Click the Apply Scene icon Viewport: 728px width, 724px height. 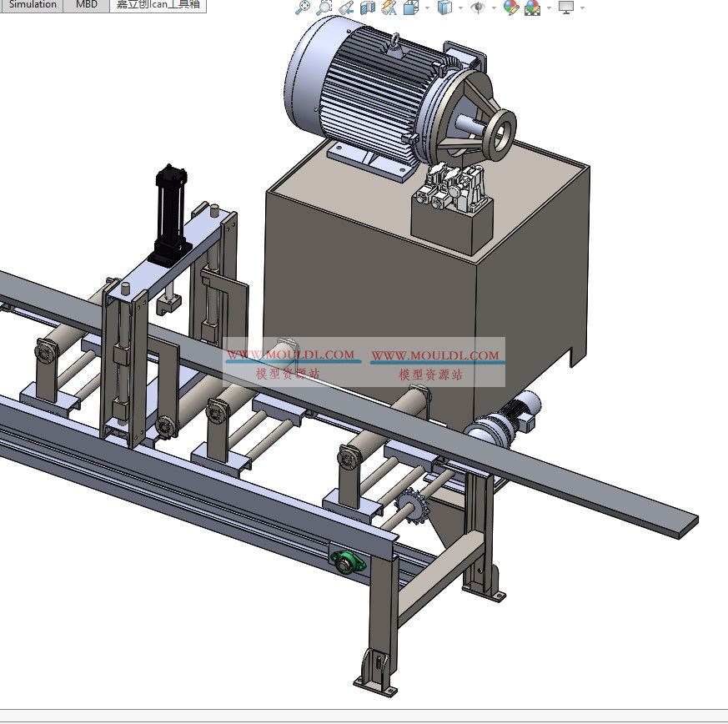532,8
